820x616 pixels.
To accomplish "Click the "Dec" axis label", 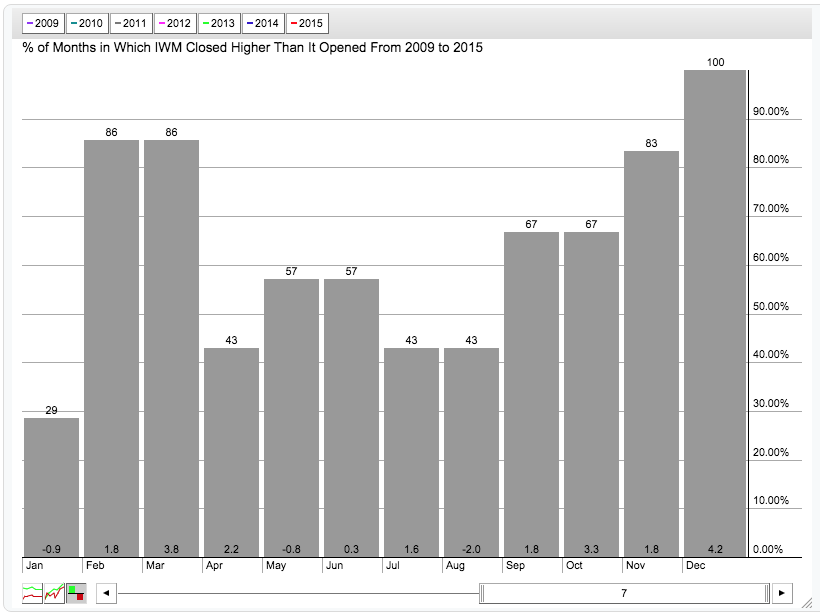I will click(696, 565).
